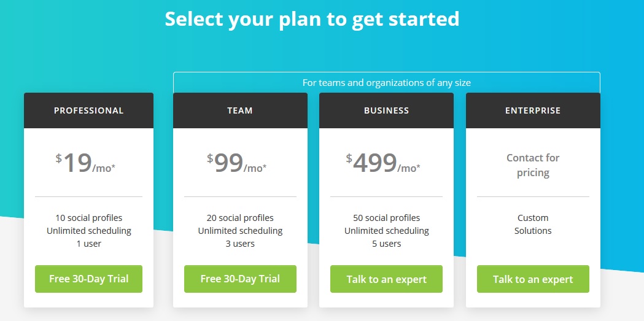Image resolution: width=644 pixels, height=321 pixels.
Task: Start Team plan Free 30-Day Trial
Action: (x=240, y=279)
